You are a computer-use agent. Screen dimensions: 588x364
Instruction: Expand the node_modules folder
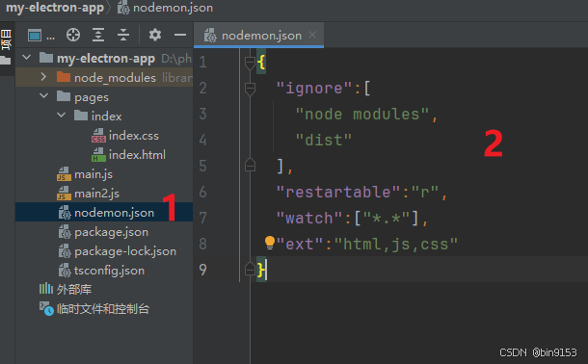(43, 77)
